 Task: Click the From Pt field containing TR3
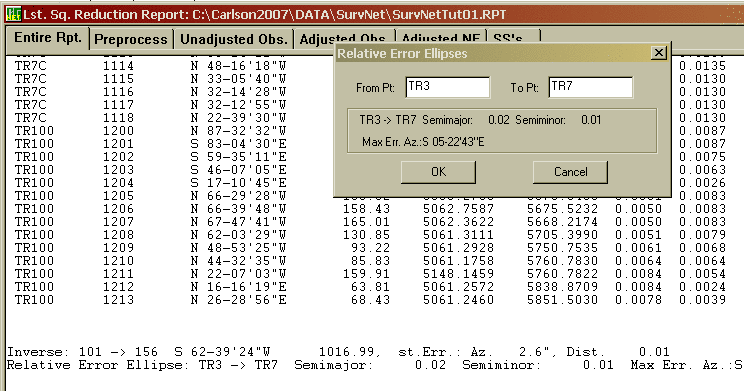[x=448, y=87]
